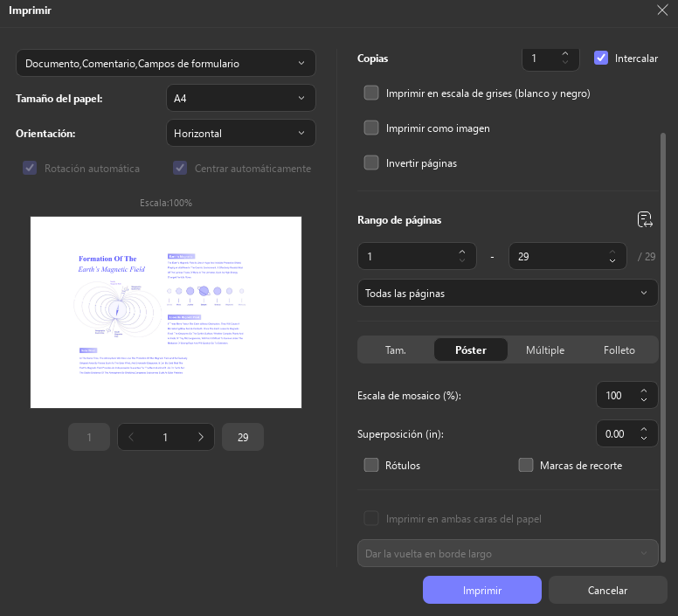The height and width of the screenshot is (616, 678).
Task: Enable Marcas de recorte checkbox
Action: coord(526,465)
